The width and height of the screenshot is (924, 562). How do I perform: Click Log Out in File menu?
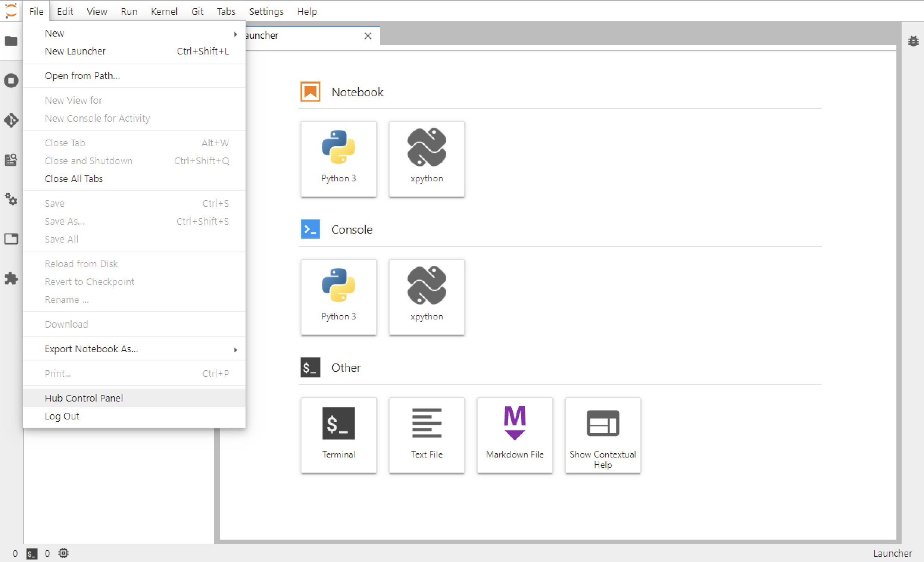[x=62, y=416]
